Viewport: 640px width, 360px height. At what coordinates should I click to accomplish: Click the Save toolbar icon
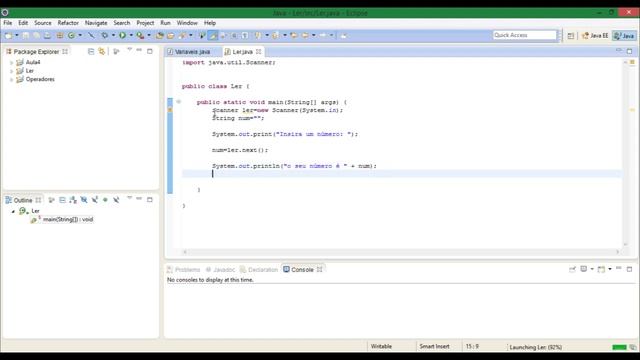tap(26, 36)
